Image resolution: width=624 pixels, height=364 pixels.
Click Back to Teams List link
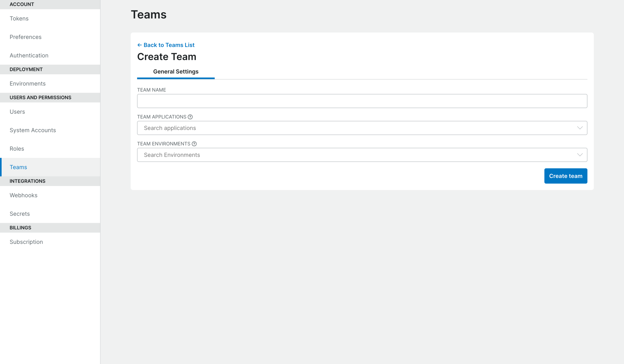[166, 45]
